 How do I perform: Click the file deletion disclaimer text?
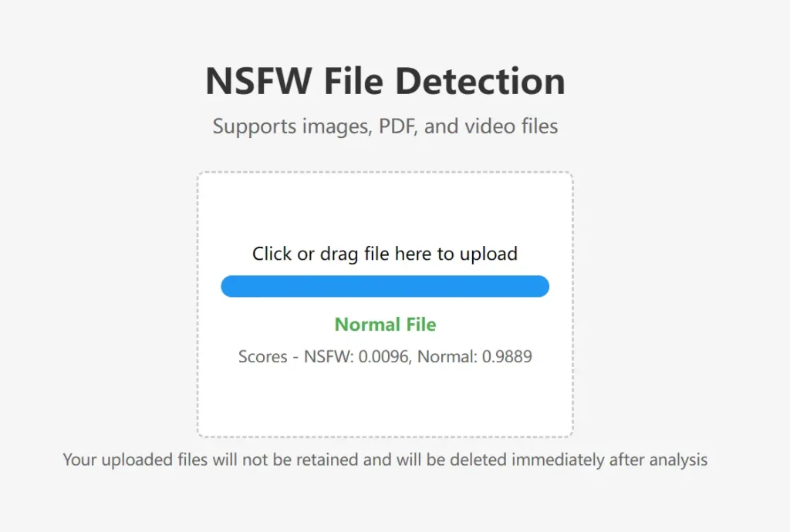point(385,459)
